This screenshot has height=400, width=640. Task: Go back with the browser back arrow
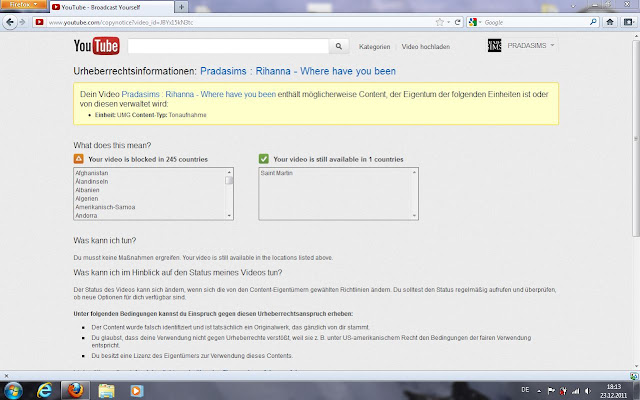[10, 22]
